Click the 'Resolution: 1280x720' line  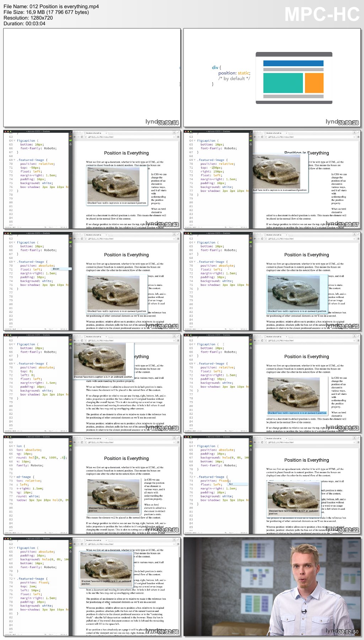point(28,18)
